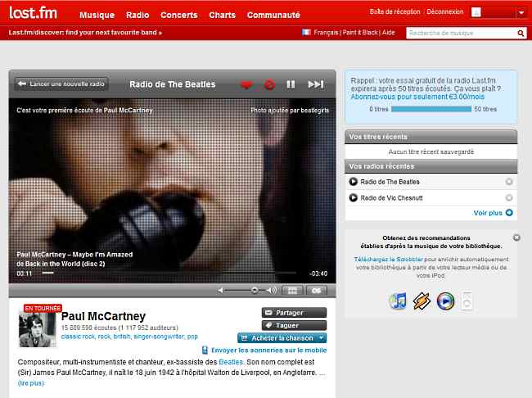Viewport: 532px width, 398px height.
Task: Click Lancer une nouvelle radio button
Action: pos(61,84)
